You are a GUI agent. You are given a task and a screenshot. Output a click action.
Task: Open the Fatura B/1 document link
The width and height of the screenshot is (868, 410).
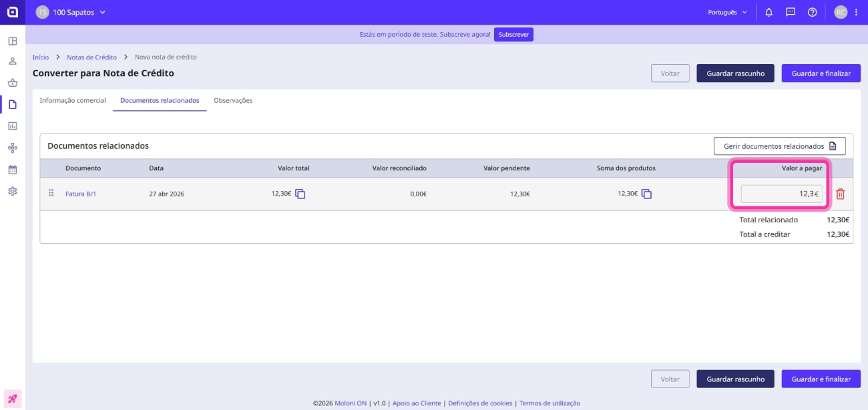pos(81,194)
